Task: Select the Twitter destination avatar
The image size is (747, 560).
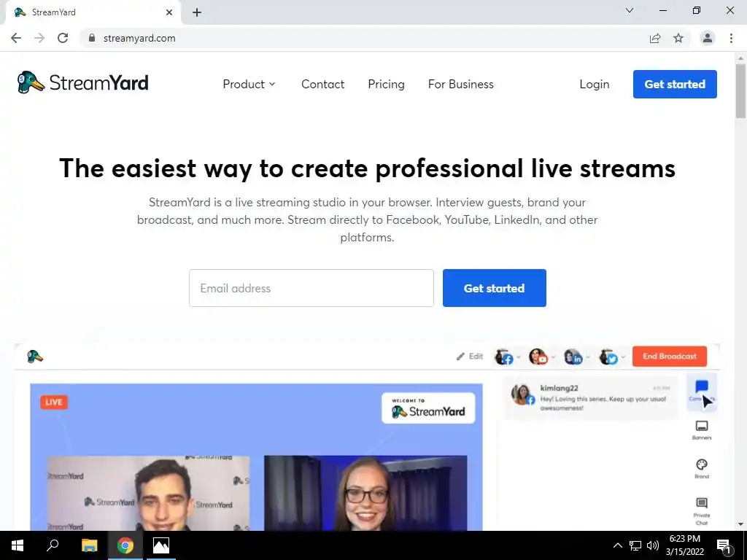Action: [x=608, y=357]
